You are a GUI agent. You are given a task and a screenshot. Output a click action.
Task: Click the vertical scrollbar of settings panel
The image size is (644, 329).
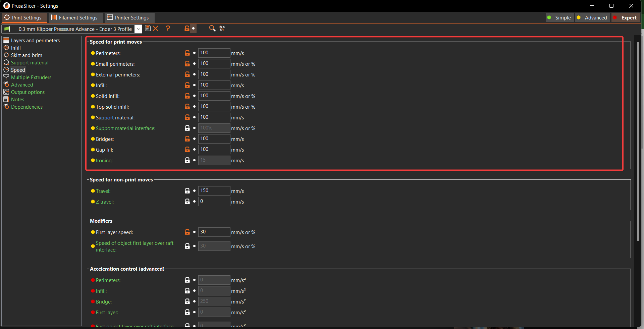[638, 141]
